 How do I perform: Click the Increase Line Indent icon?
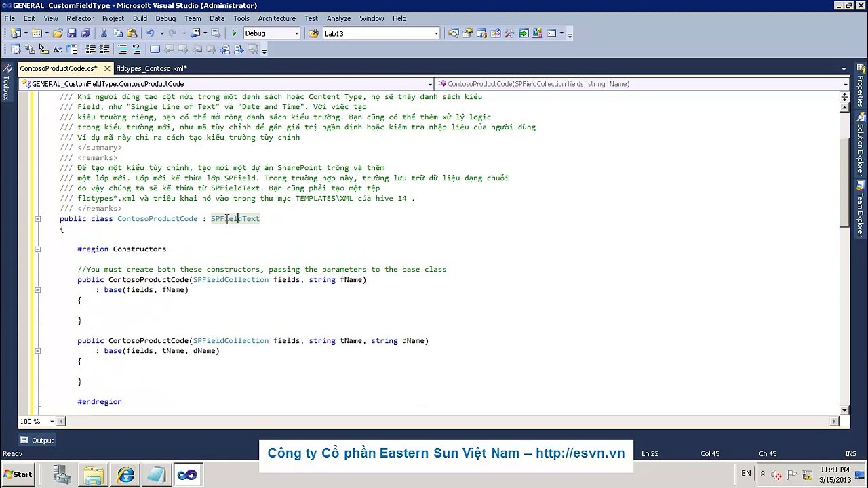[104, 49]
